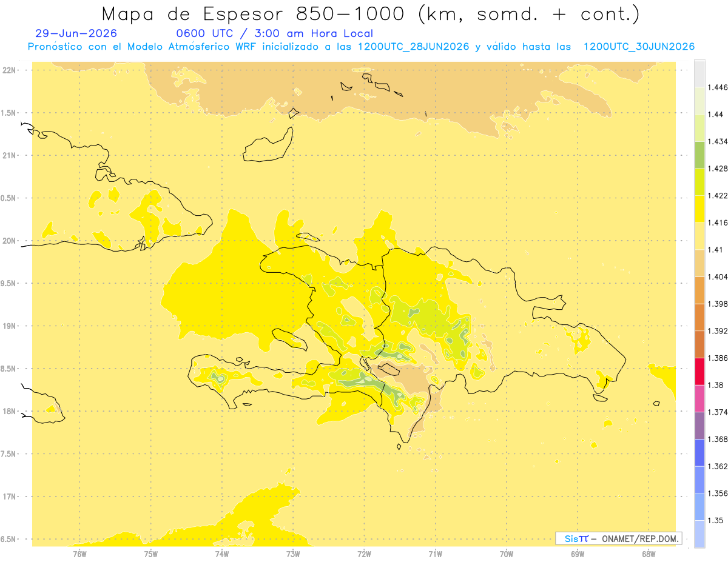Viewport: 728px width, 562px height.
Task: Click the '68W' longitude label
Action: pyautogui.click(x=649, y=554)
